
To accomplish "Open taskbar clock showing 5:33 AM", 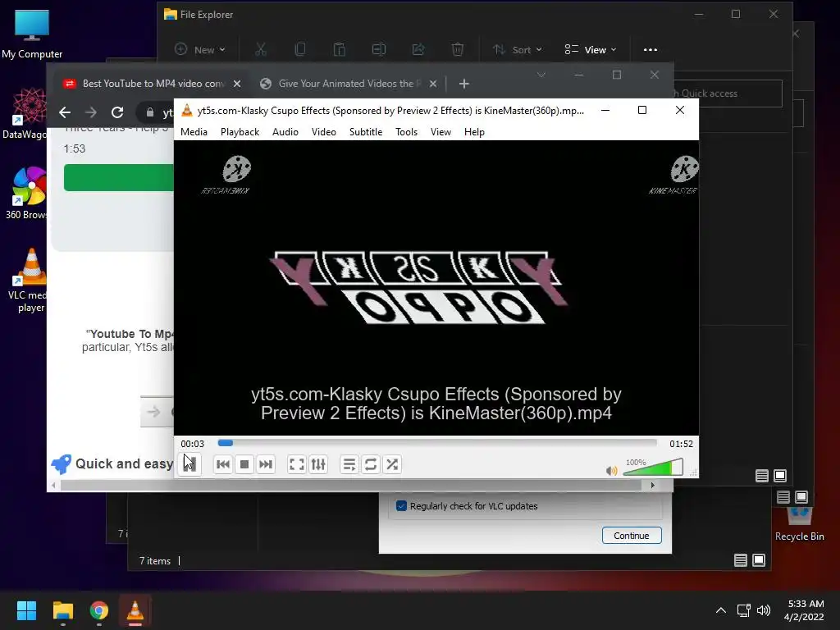I will pyautogui.click(x=804, y=610).
